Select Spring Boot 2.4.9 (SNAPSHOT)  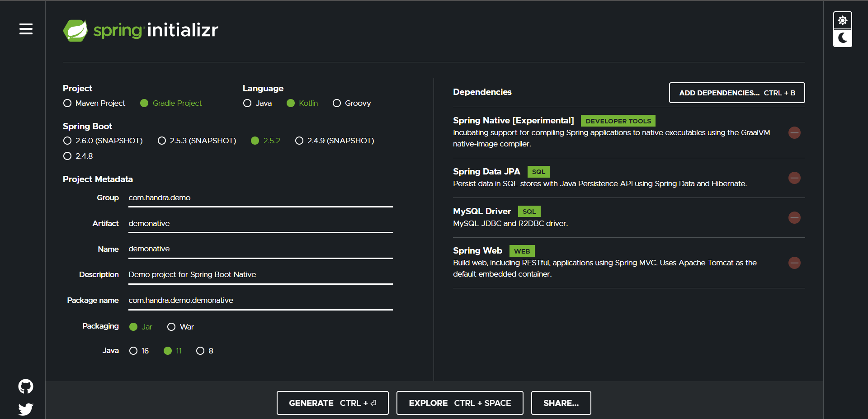[x=335, y=141]
